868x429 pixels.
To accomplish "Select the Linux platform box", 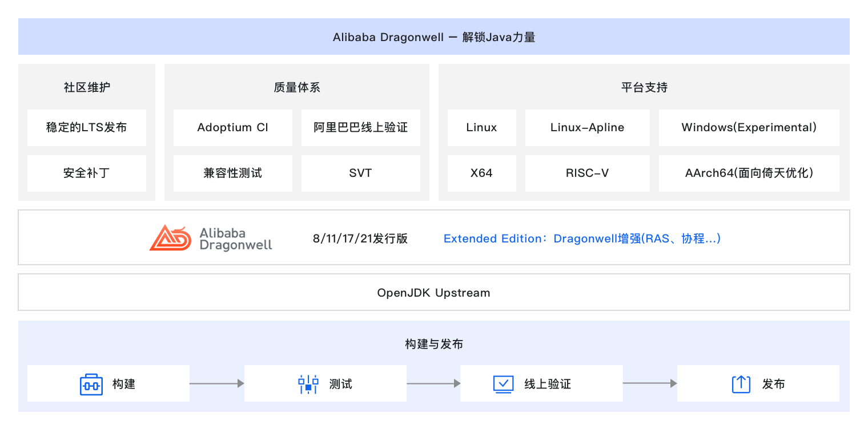I will [x=481, y=128].
